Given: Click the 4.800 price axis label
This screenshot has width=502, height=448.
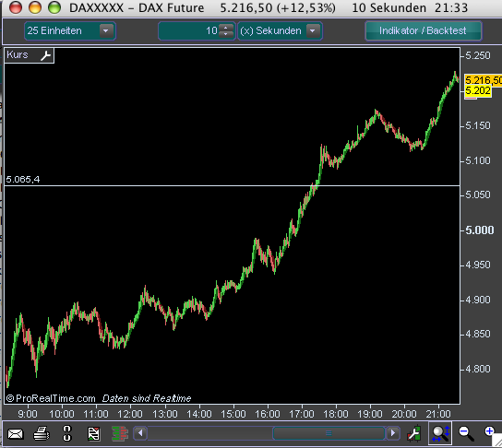Looking at the screenshot, I should click(x=478, y=369).
